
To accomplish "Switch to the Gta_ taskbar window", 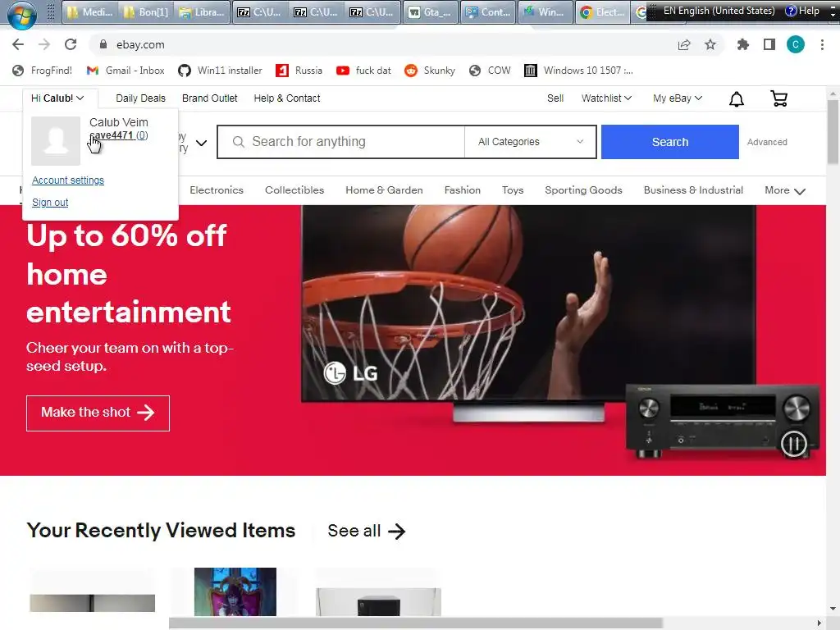I will click(x=430, y=11).
